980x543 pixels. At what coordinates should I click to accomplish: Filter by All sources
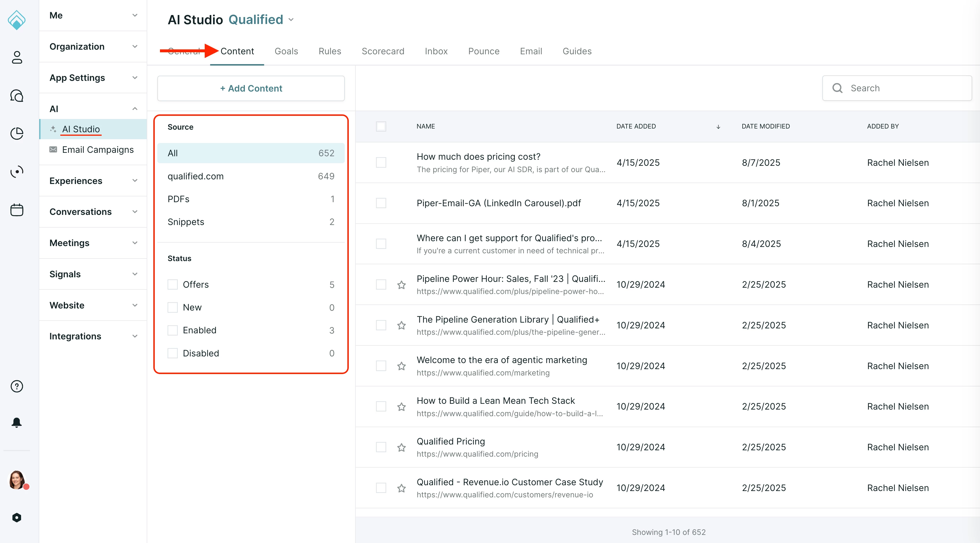pos(251,153)
